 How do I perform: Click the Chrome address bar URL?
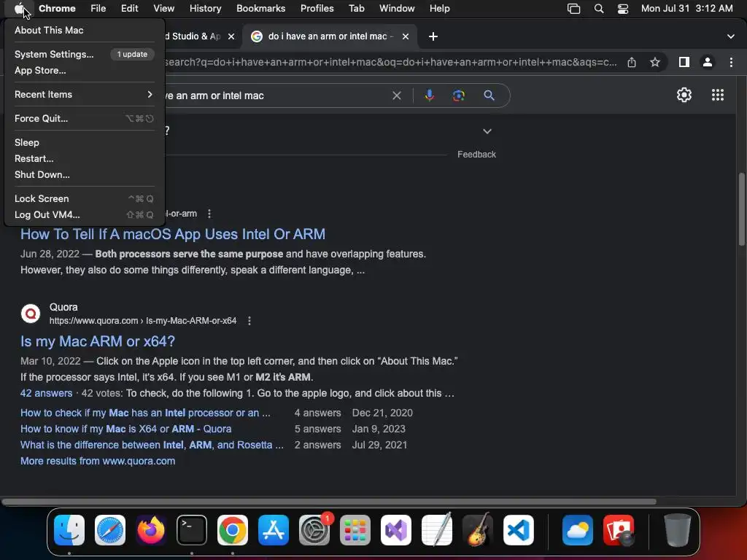tap(391, 62)
